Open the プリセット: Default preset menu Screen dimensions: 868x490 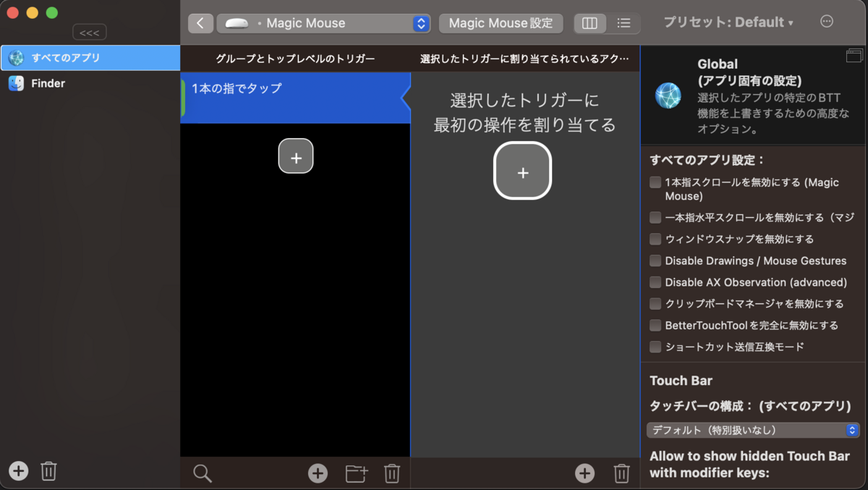coord(728,22)
